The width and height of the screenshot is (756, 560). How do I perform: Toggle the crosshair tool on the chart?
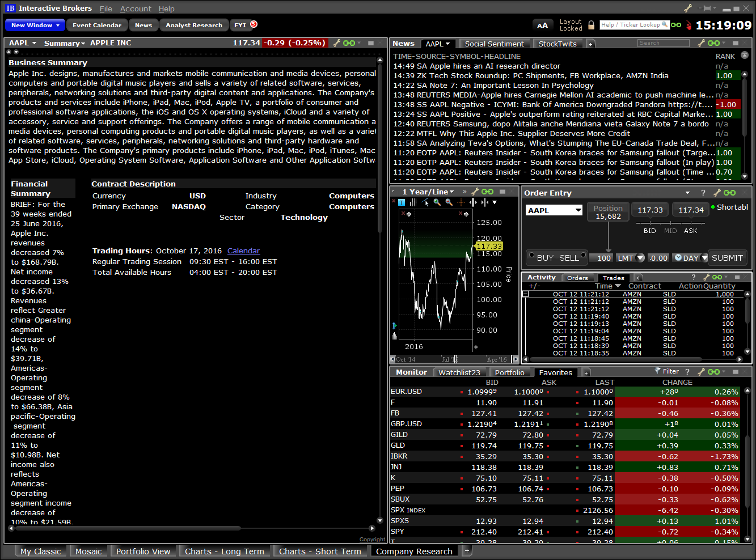[461, 202]
